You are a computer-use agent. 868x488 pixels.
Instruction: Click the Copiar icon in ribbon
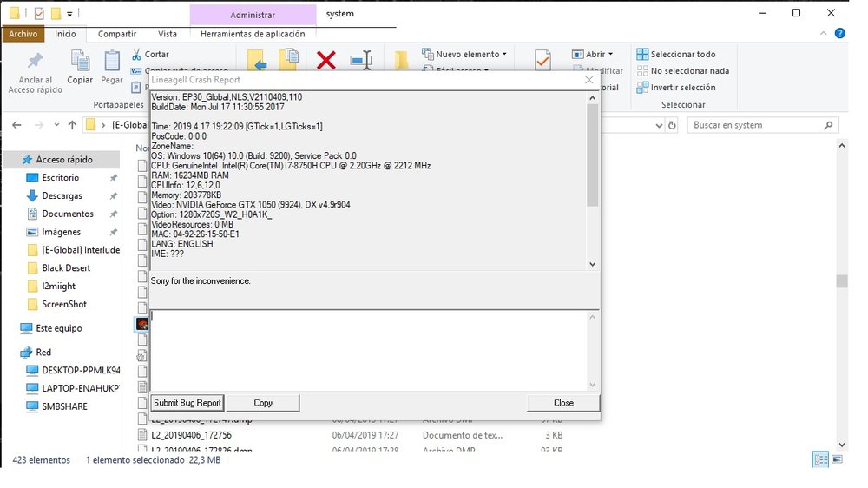tap(80, 61)
